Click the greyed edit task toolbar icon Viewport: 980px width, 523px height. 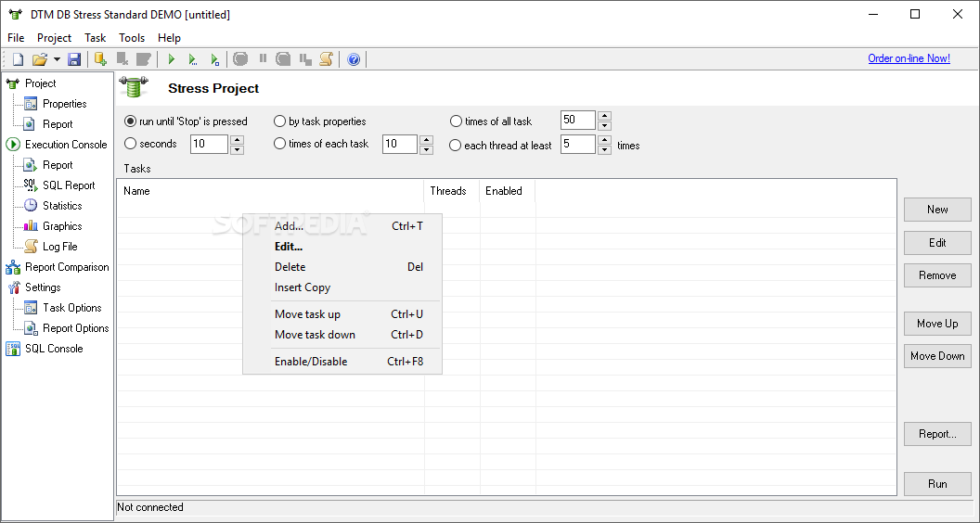coord(144,59)
